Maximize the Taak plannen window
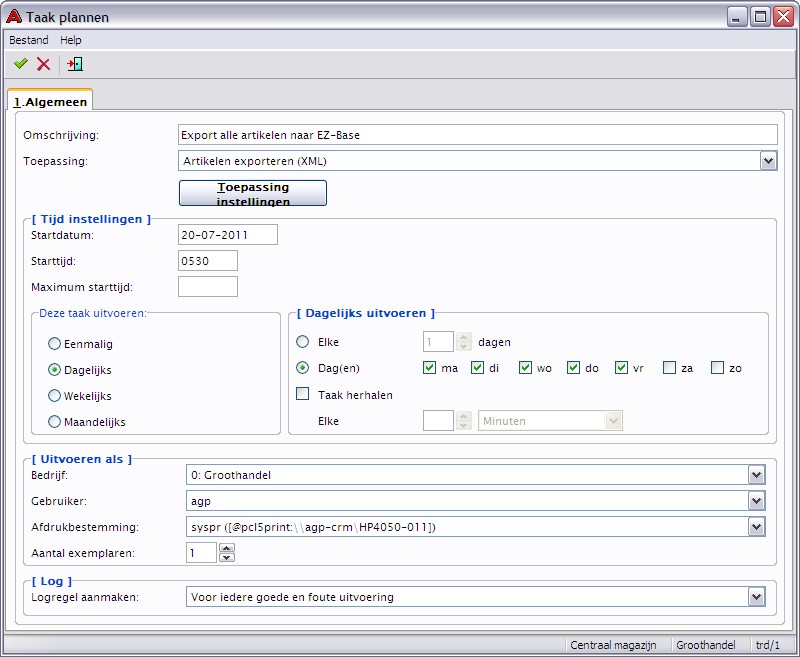The width and height of the screenshot is (800, 657). click(760, 17)
